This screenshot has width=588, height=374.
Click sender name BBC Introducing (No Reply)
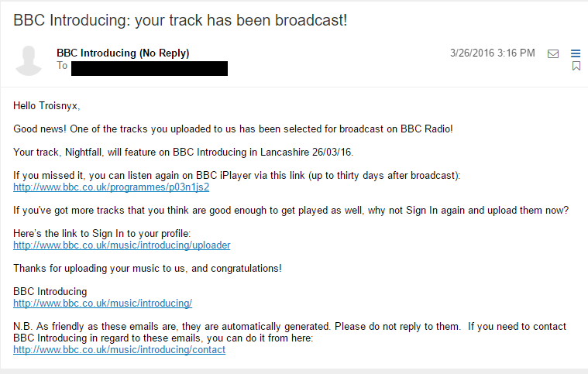pyautogui.click(x=123, y=53)
